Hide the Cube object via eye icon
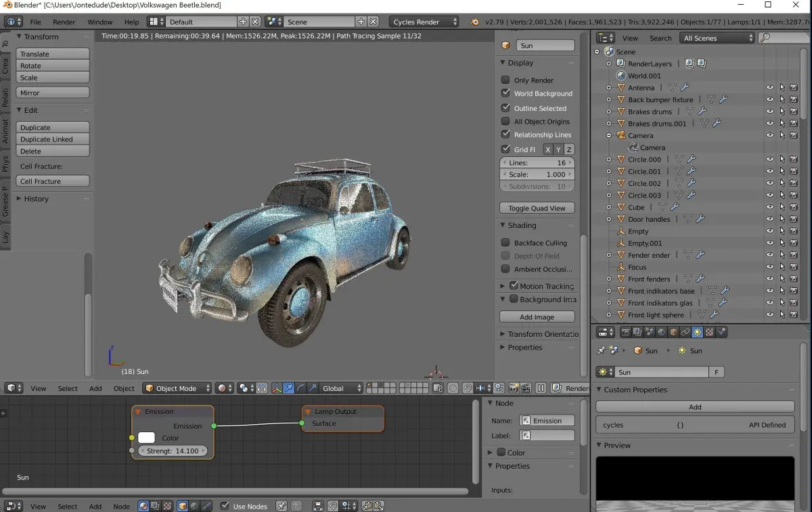Viewport: 812px width, 512px height. point(769,208)
